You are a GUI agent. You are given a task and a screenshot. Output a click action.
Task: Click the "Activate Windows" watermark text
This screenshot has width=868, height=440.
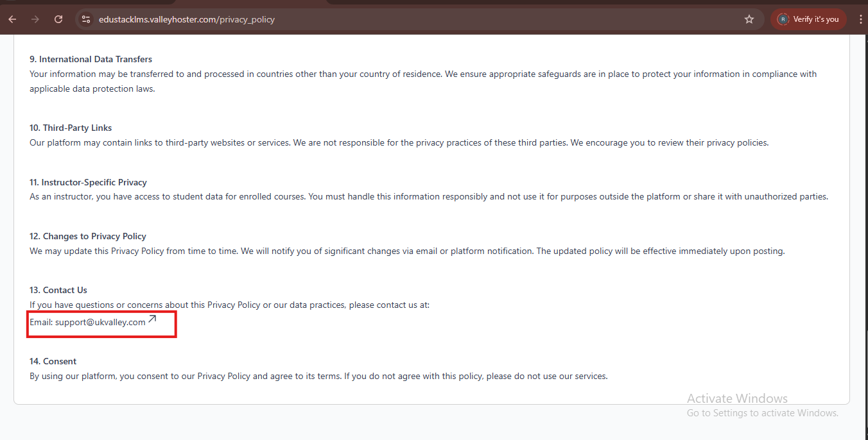click(737, 398)
